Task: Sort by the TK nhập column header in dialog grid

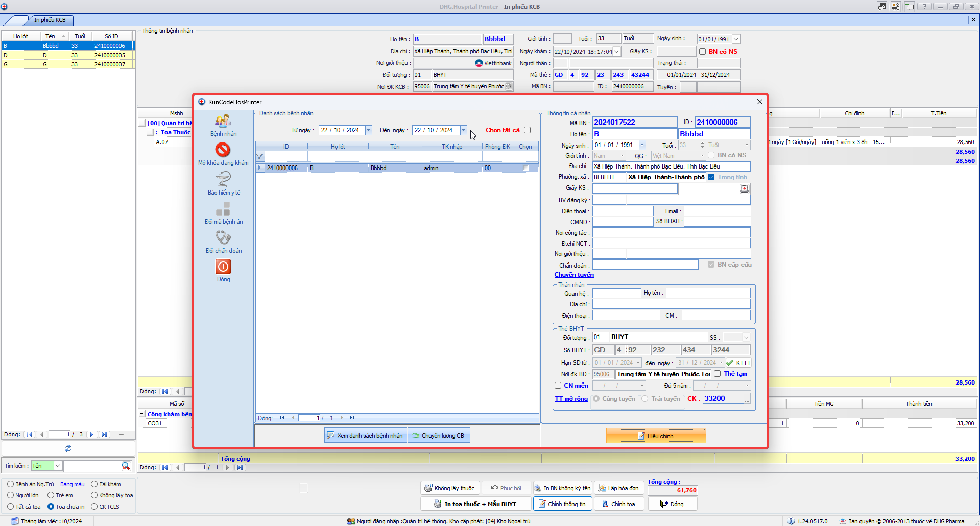Action: click(x=452, y=147)
